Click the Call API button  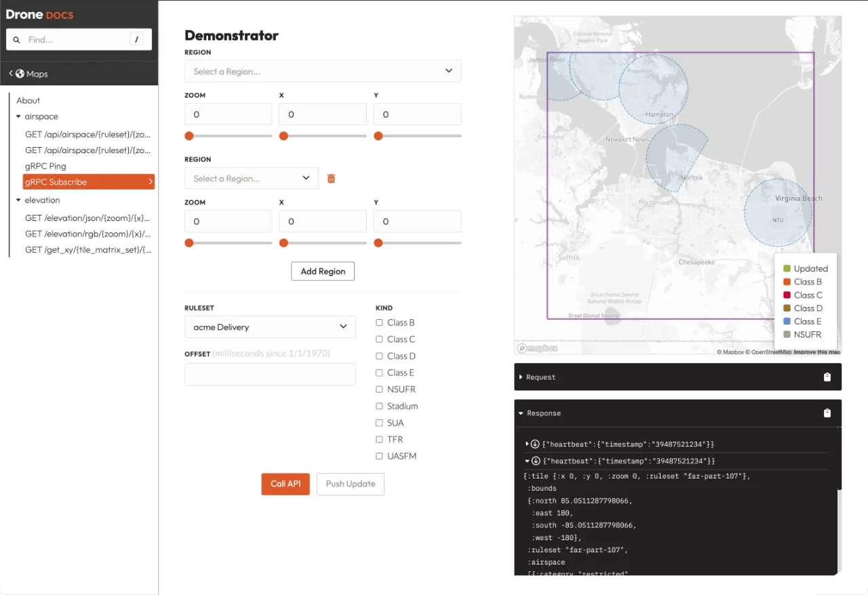pyautogui.click(x=285, y=484)
